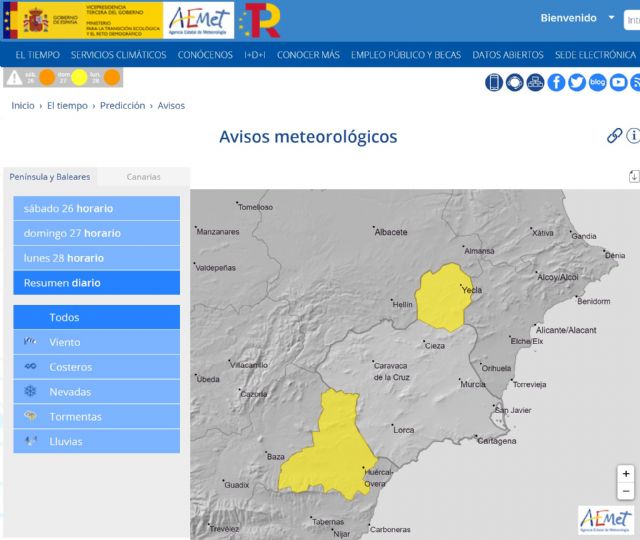640x540 pixels.
Task: Open the Bienvenido dropdown arrow
Action: point(611,18)
